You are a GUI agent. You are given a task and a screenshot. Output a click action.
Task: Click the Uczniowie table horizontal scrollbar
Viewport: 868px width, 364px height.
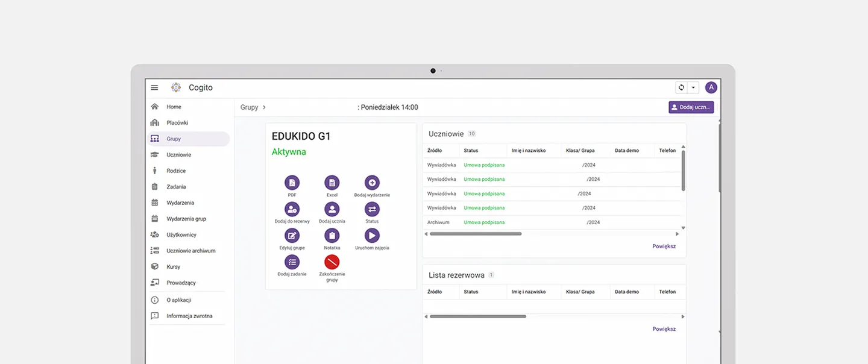pos(476,234)
